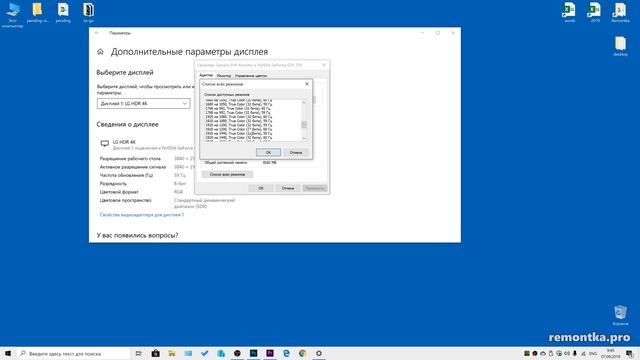
Task: Open the display selection dropdown LG HDR 4K
Action: coord(144,104)
